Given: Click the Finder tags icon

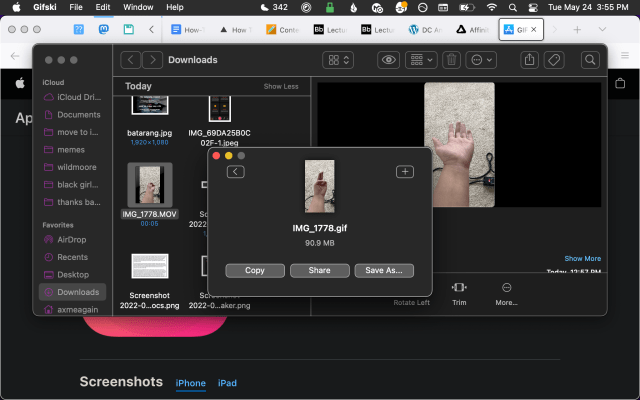Looking at the screenshot, I should click(554, 60).
